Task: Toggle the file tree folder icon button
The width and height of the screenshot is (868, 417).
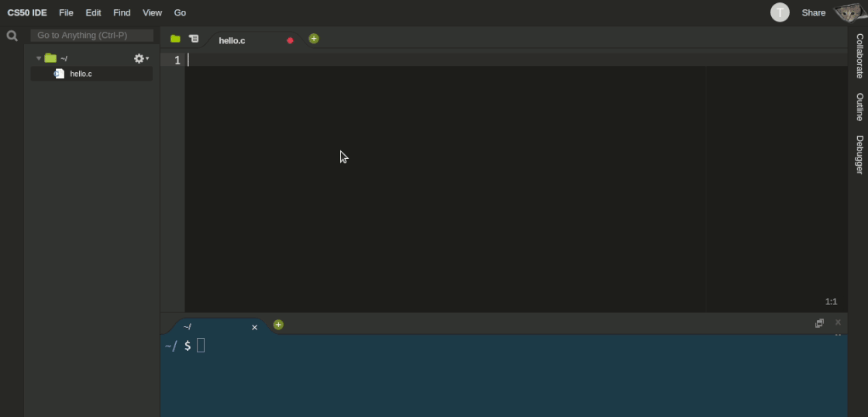Action: [x=175, y=39]
